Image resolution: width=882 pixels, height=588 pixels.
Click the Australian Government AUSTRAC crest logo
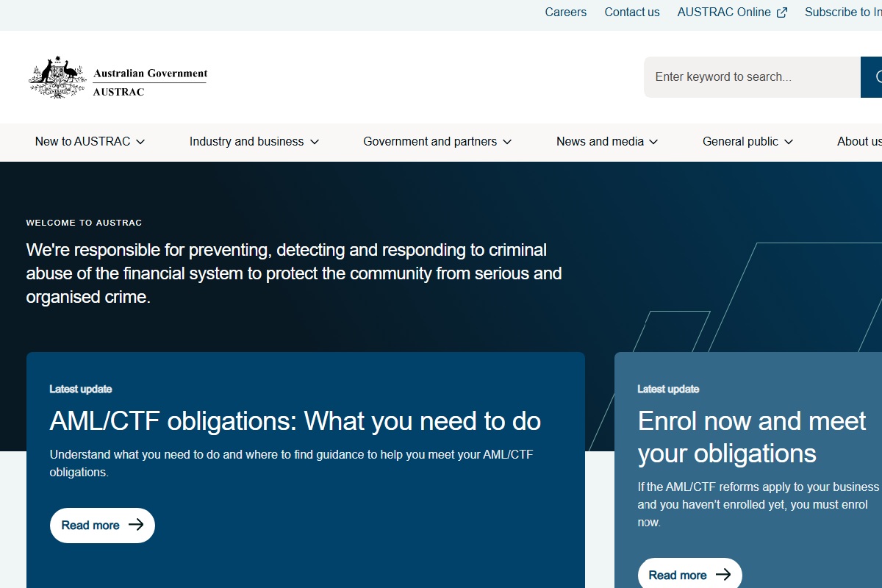coord(118,77)
